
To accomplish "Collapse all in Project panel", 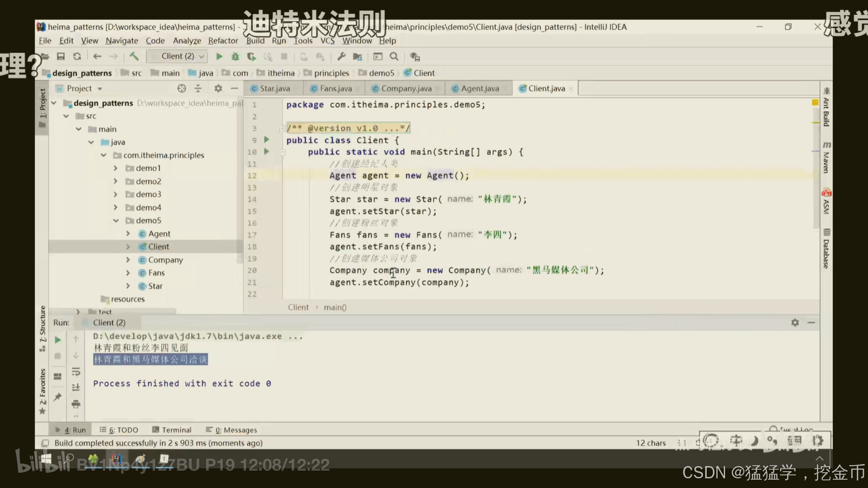I will click(198, 88).
